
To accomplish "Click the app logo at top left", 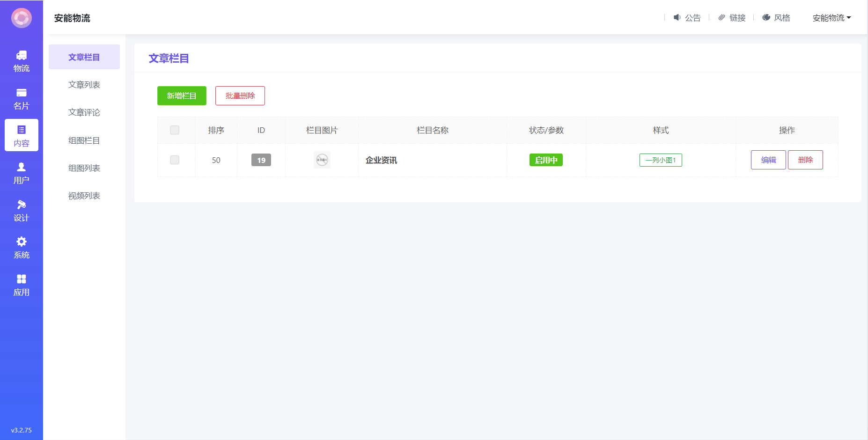I will [x=22, y=18].
